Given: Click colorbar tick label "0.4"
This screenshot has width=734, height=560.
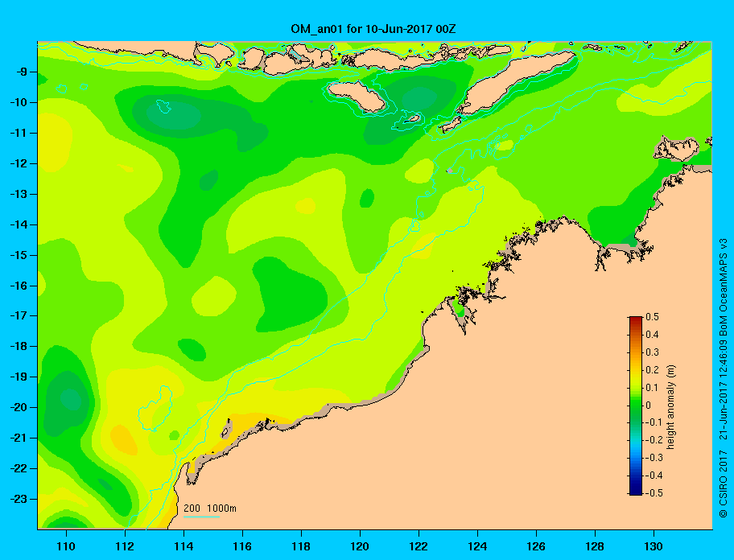Looking at the screenshot, I should pyautogui.click(x=652, y=335).
